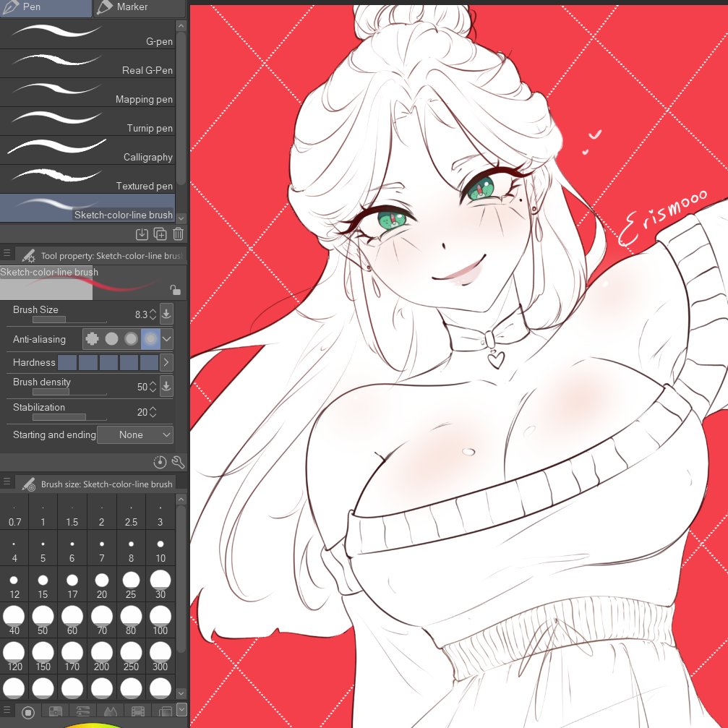Expand the Hardness options arrow
The width and height of the screenshot is (728, 728).
coord(166,363)
